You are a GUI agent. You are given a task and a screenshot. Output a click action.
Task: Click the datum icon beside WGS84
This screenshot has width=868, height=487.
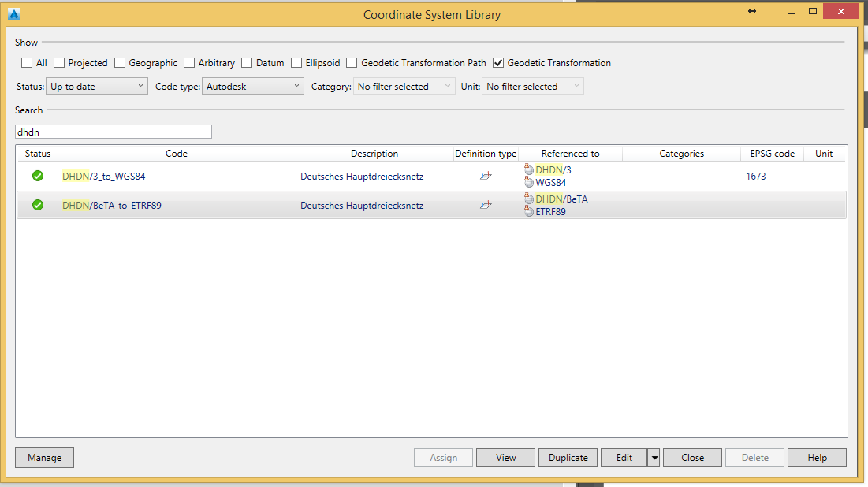pyautogui.click(x=529, y=182)
